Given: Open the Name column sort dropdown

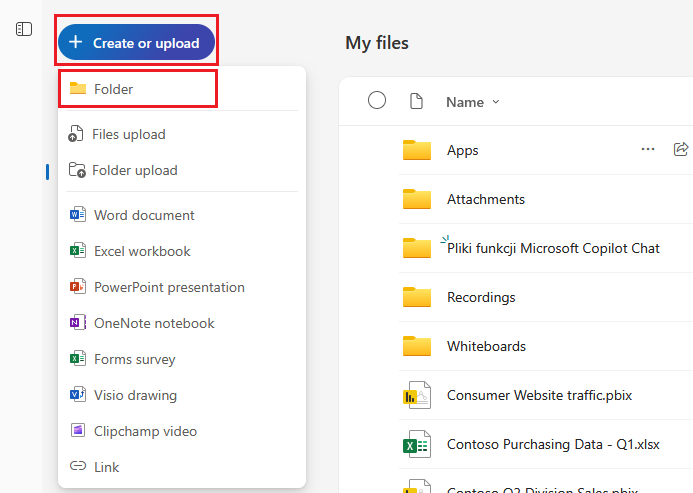Looking at the screenshot, I should 472,102.
